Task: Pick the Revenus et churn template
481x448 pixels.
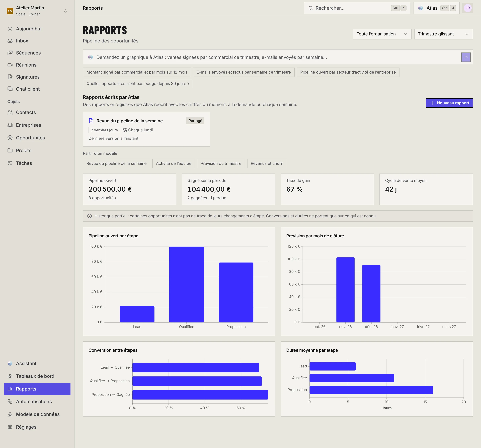Action: click(x=267, y=163)
